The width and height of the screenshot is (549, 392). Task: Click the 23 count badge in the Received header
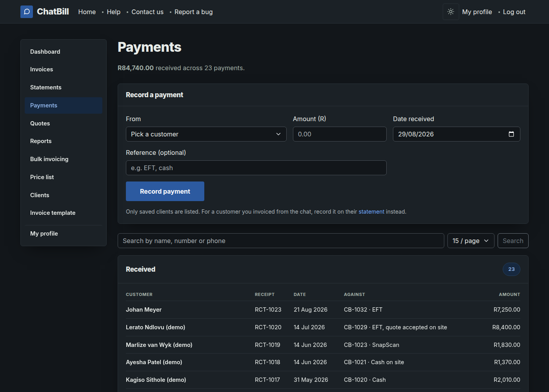point(511,269)
